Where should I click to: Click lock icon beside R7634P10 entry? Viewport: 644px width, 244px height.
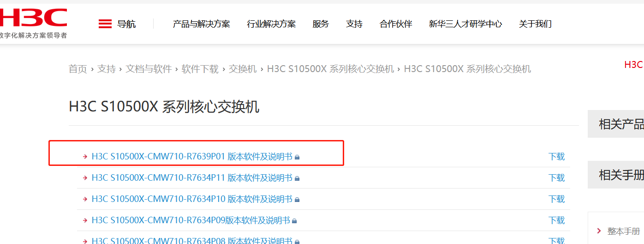pos(297,200)
